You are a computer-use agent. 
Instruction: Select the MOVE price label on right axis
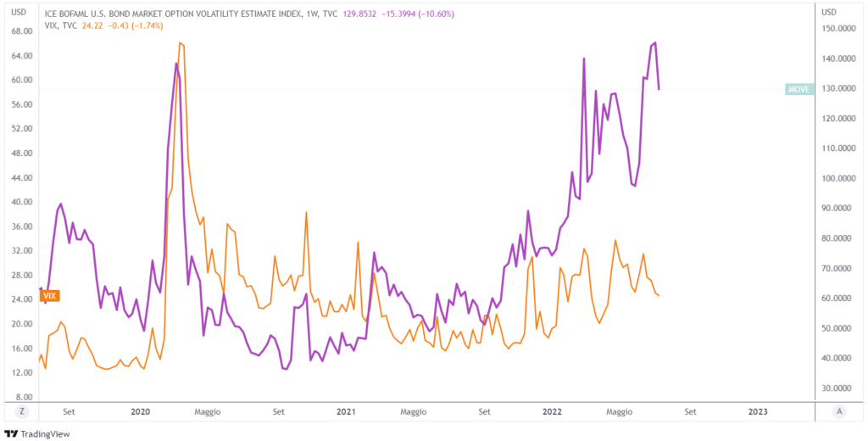coord(799,89)
